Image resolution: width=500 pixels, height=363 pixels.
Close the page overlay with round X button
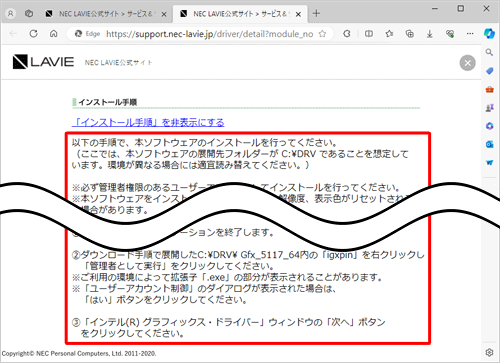click(x=467, y=63)
